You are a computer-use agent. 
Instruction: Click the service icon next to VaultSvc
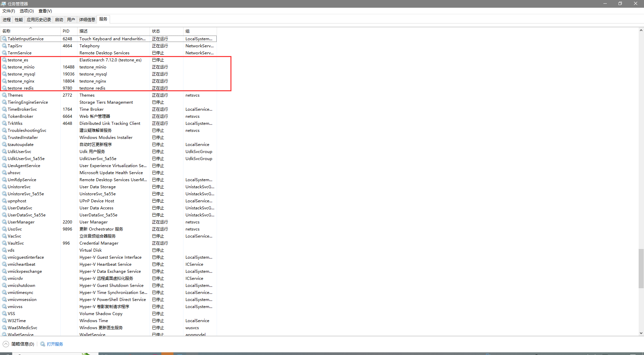(x=4, y=243)
